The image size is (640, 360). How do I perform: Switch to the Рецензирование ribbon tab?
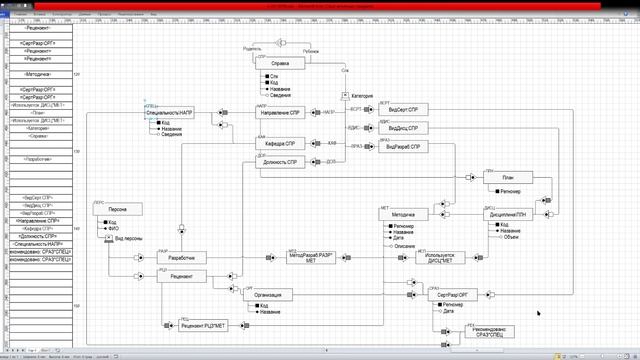[x=131, y=14]
